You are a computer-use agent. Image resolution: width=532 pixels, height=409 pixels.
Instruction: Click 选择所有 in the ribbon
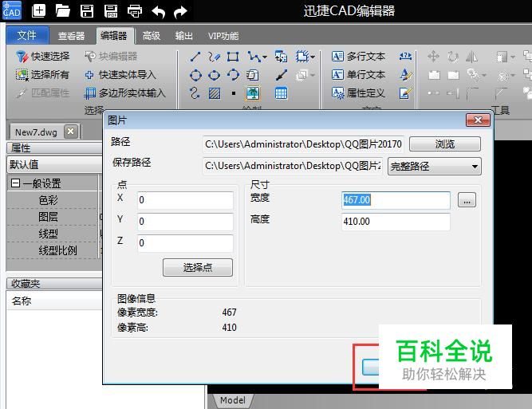coord(43,75)
